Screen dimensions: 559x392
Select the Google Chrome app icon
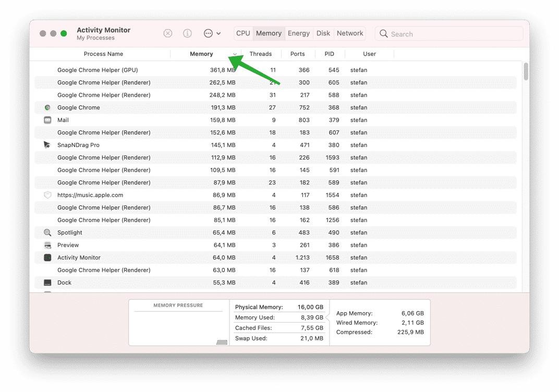pyautogui.click(x=47, y=107)
